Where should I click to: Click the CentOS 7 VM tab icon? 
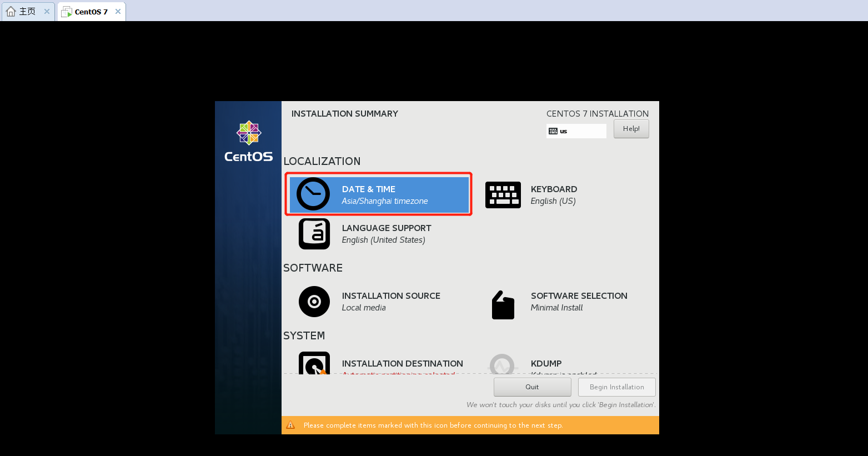click(x=67, y=12)
